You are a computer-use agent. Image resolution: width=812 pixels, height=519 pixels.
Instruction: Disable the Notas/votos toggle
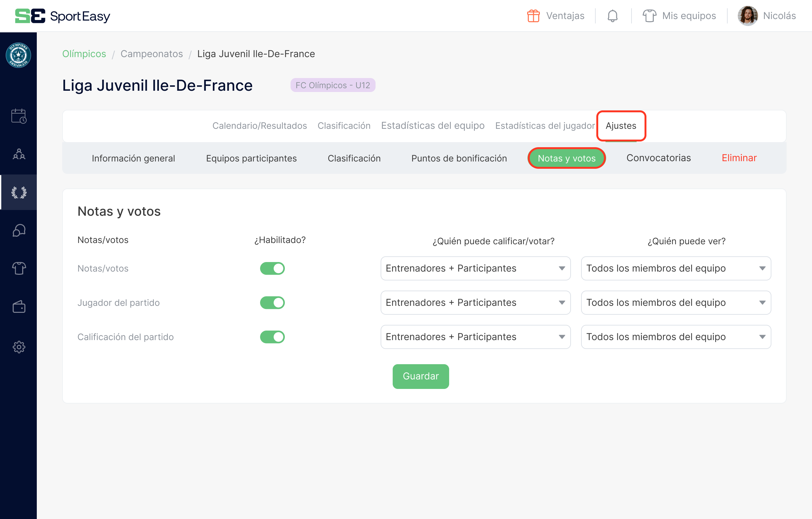click(x=272, y=268)
